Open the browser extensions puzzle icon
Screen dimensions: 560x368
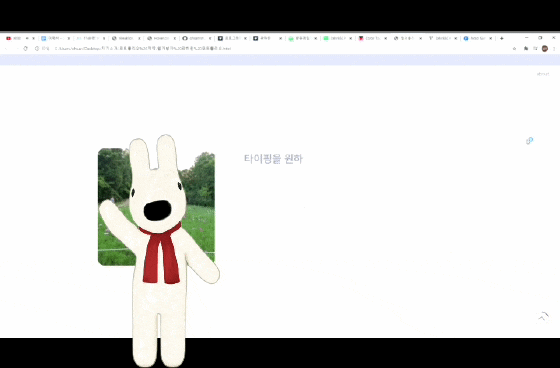tap(526, 49)
